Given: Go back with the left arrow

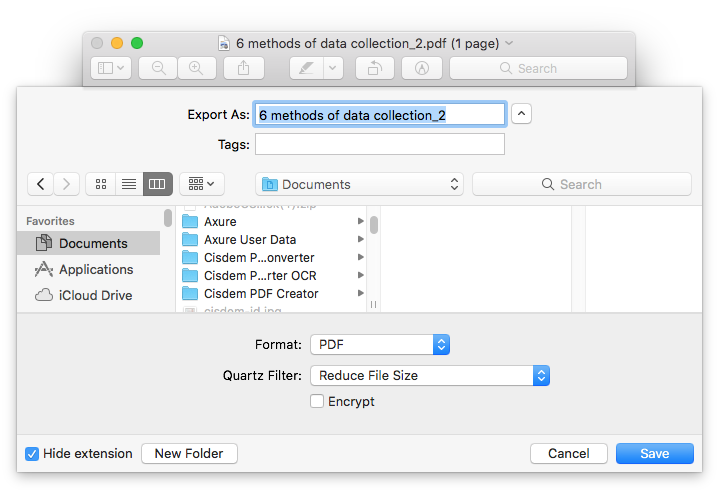Looking at the screenshot, I should pos(41,184).
